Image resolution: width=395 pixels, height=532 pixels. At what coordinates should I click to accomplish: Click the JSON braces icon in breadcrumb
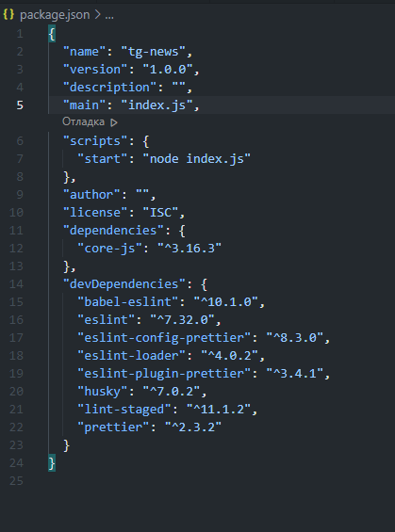(8, 14)
